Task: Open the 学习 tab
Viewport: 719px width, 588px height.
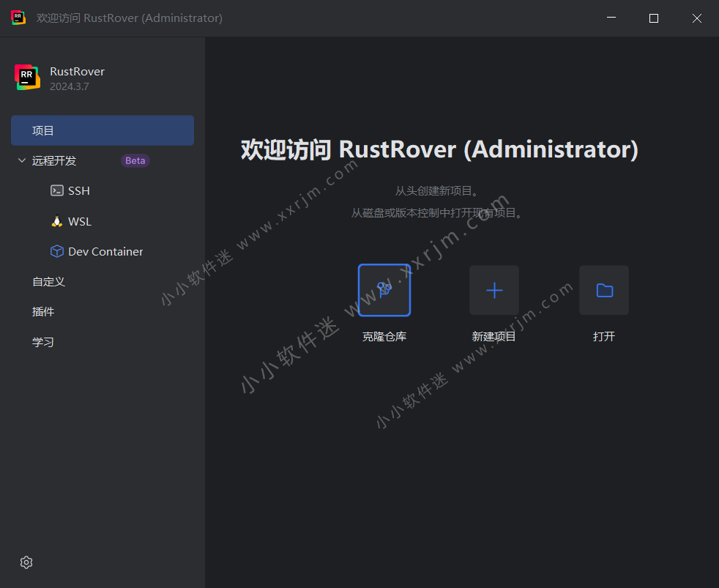Action: (x=43, y=342)
